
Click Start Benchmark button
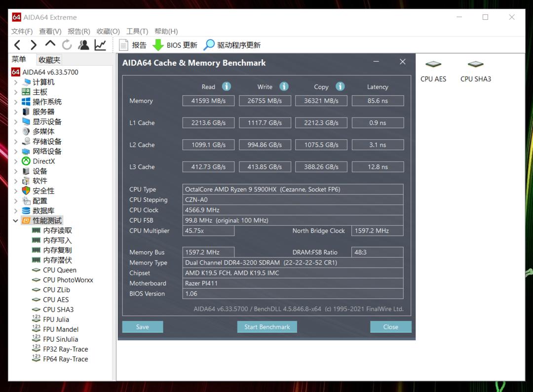coord(267,327)
